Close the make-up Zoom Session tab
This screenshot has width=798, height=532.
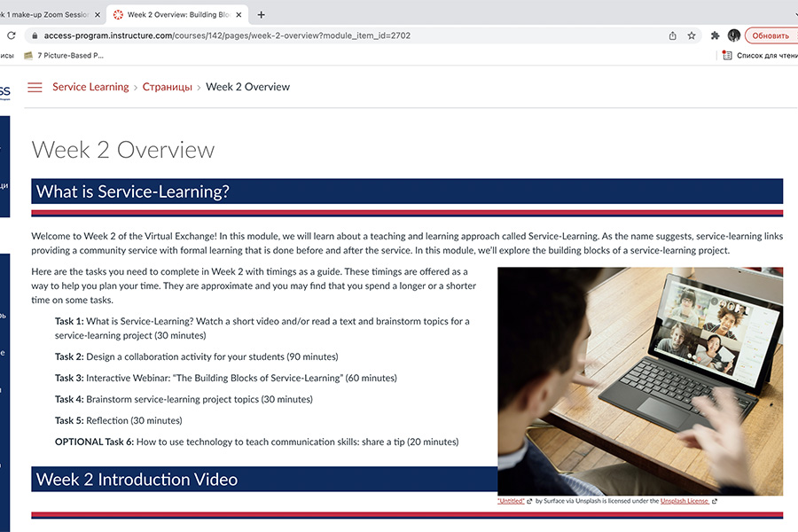click(98, 15)
